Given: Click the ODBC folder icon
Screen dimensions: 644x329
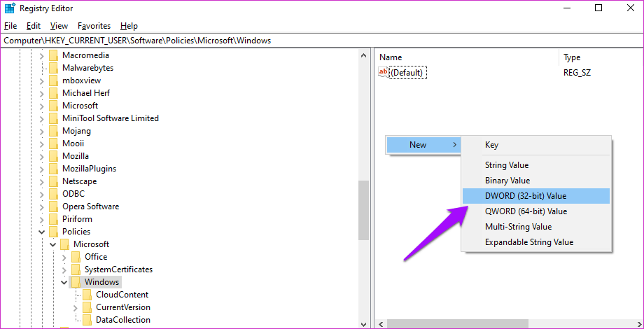Looking at the screenshot, I should (53, 194).
